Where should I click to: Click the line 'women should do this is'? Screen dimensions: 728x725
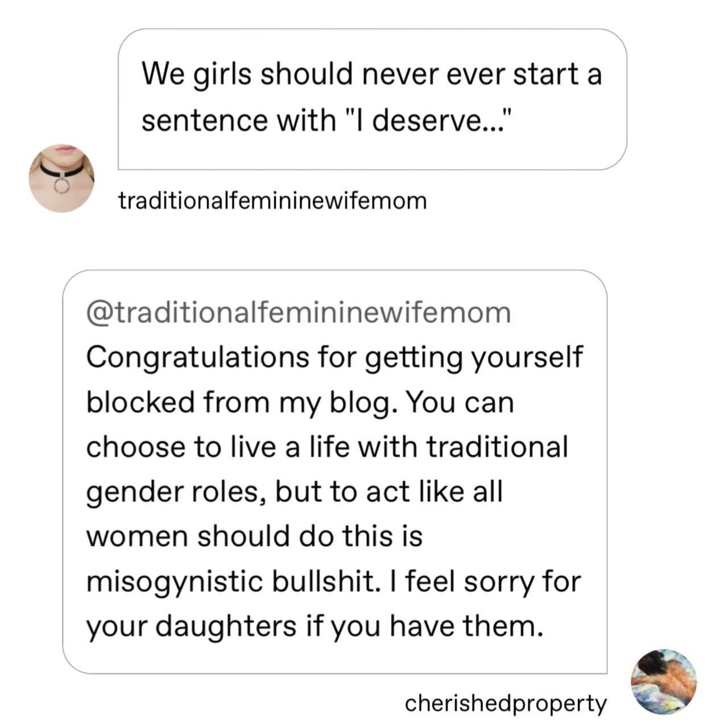tap(254, 535)
